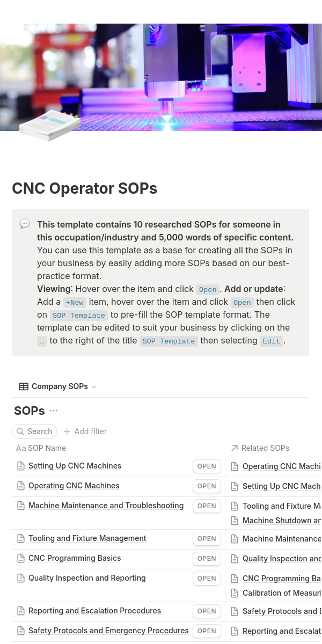Click the Related SOPs arrow icon
Screen dimensions: 322x644
click(x=234, y=448)
